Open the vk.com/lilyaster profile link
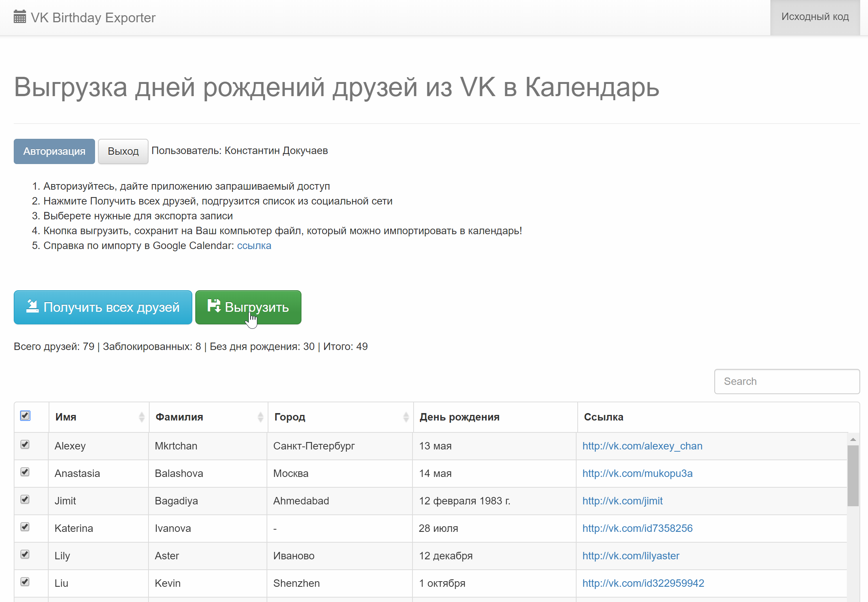The width and height of the screenshot is (868, 602). [631, 556]
